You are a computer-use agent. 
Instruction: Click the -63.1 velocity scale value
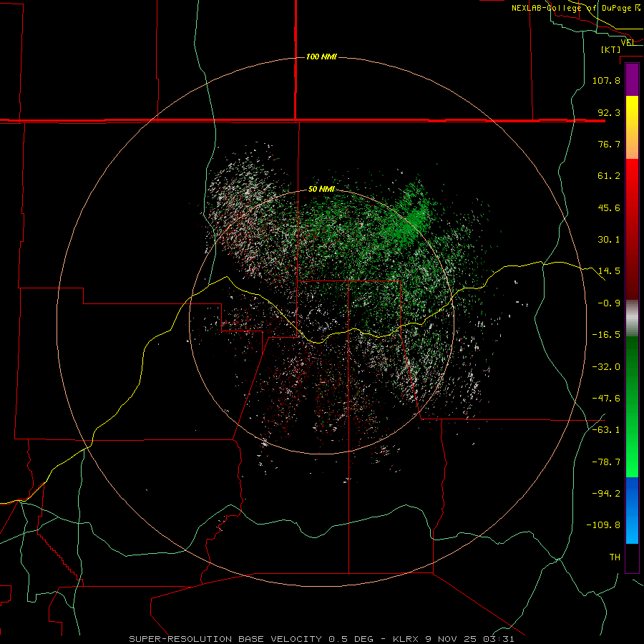point(606,430)
